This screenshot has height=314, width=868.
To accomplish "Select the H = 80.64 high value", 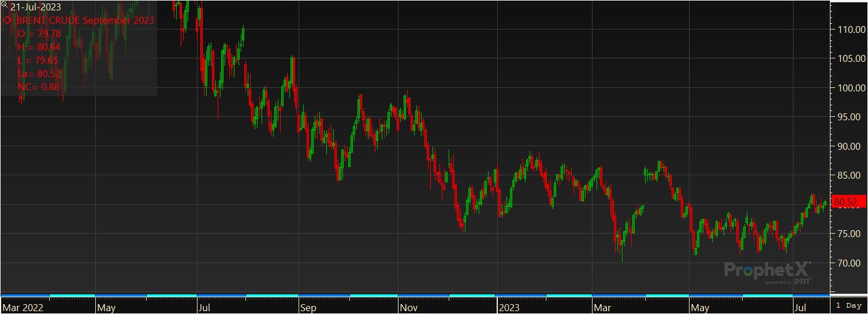I will (39, 47).
